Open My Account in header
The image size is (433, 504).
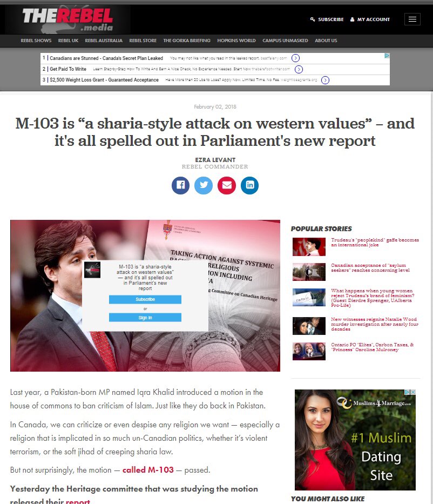(x=370, y=19)
